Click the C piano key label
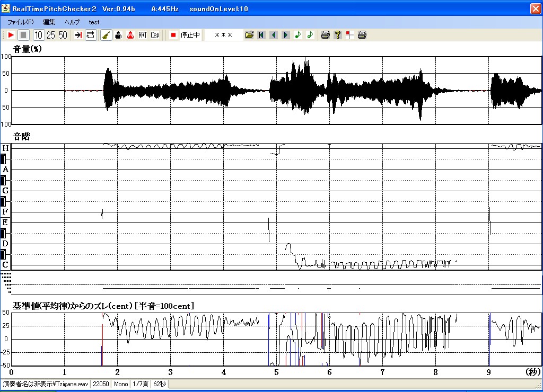 5,265
